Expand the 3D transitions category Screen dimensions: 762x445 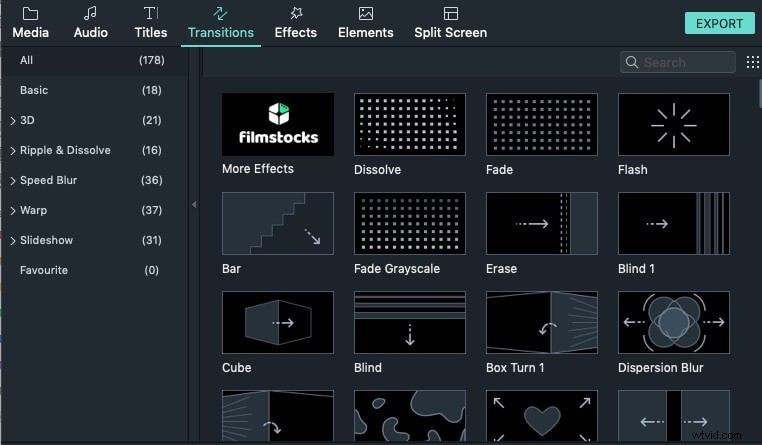[x=13, y=121]
